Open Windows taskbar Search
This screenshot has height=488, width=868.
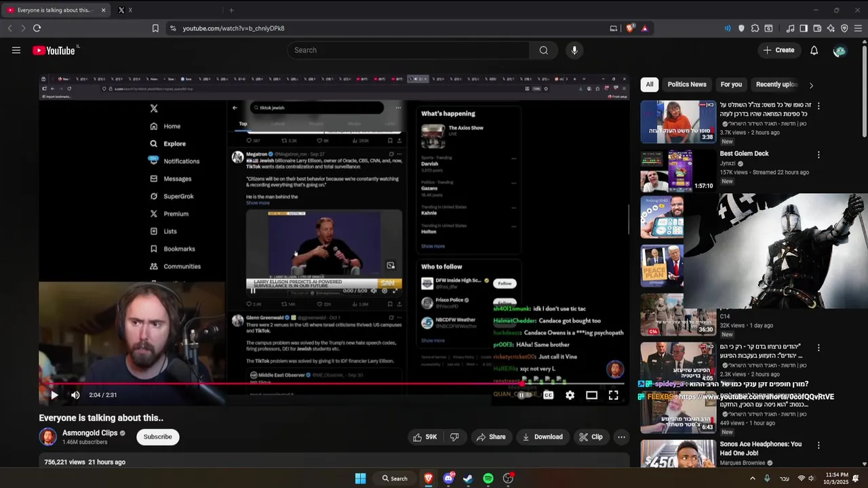(x=395, y=479)
